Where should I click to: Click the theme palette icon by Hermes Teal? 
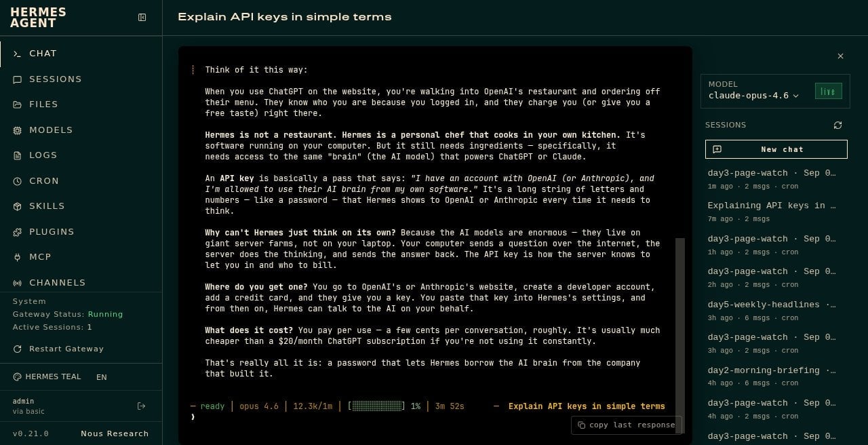(18, 376)
